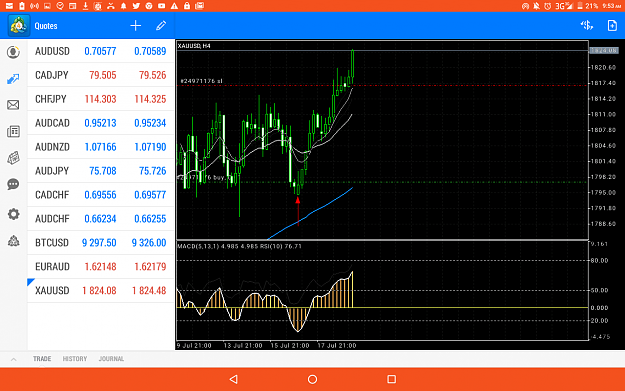The width and height of the screenshot is (625, 391).
Task: Tap MACD and RSI indicator label
Action: pos(239,246)
